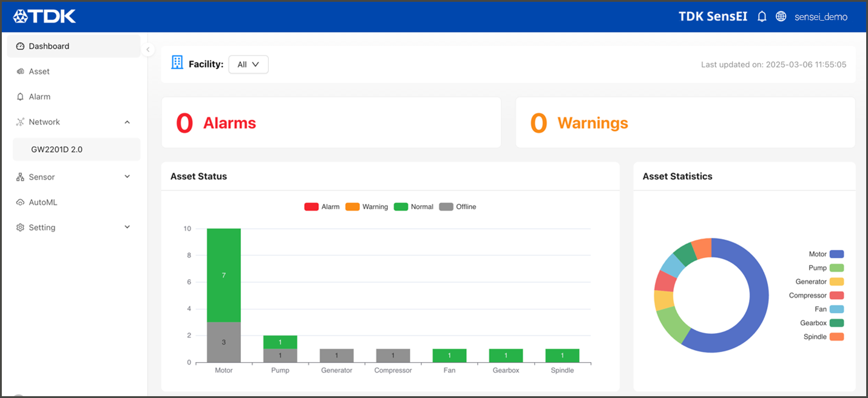Click Pump green Normal bar segment

pyautogui.click(x=280, y=342)
